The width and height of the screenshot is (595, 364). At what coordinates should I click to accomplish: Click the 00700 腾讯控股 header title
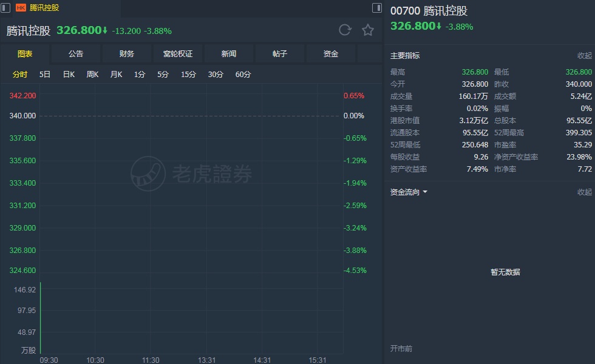[x=429, y=11]
